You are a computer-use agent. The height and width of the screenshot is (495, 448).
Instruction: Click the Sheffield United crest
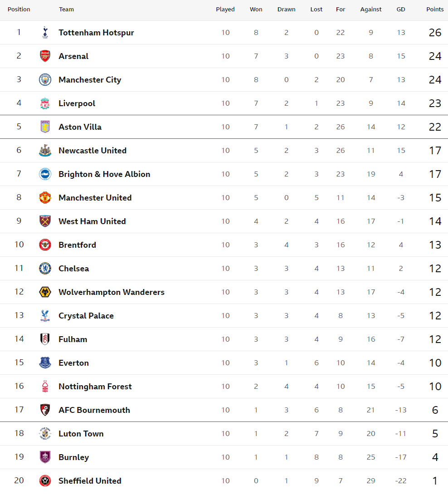45,481
